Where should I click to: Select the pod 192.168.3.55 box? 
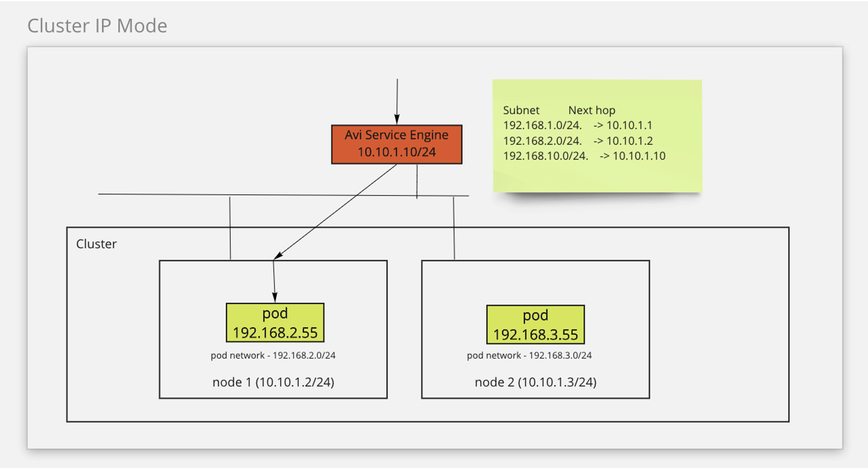[x=535, y=325]
